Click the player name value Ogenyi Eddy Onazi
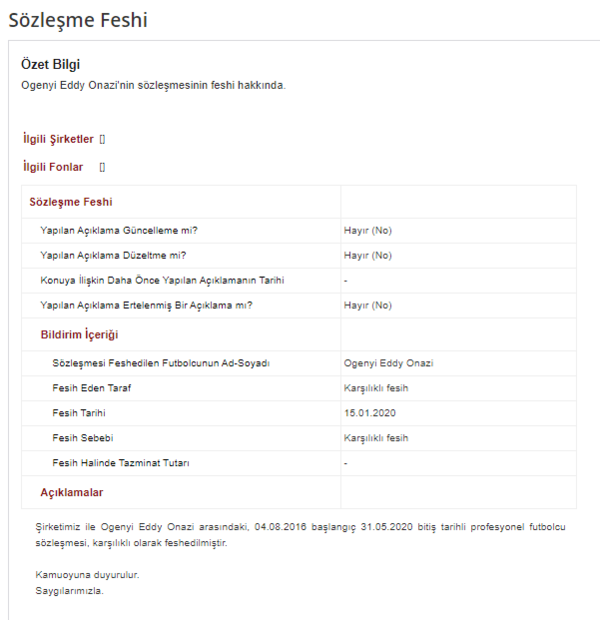The width and height of the screenshot is (600, 620). click(x=388, y=362)
